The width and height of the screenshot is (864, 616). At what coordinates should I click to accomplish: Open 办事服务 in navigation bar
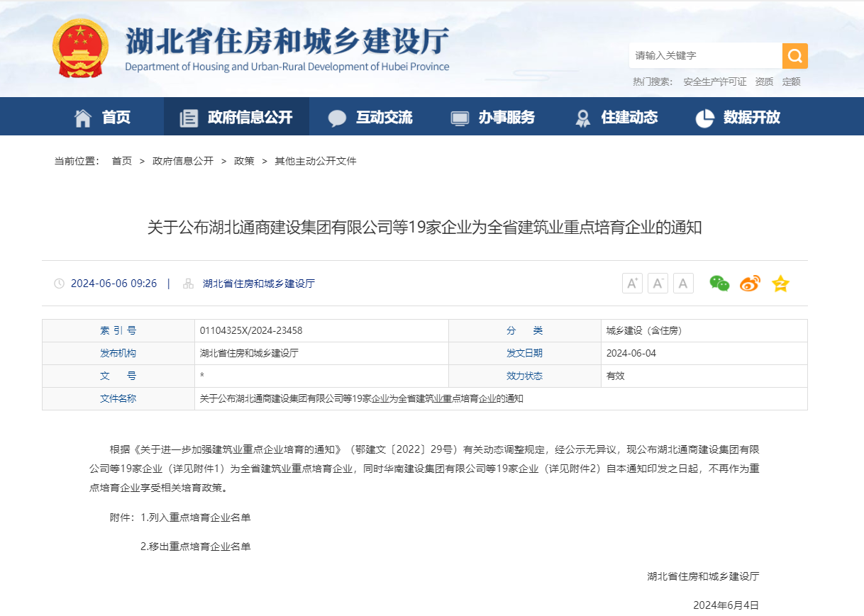[x=493, y=117]
